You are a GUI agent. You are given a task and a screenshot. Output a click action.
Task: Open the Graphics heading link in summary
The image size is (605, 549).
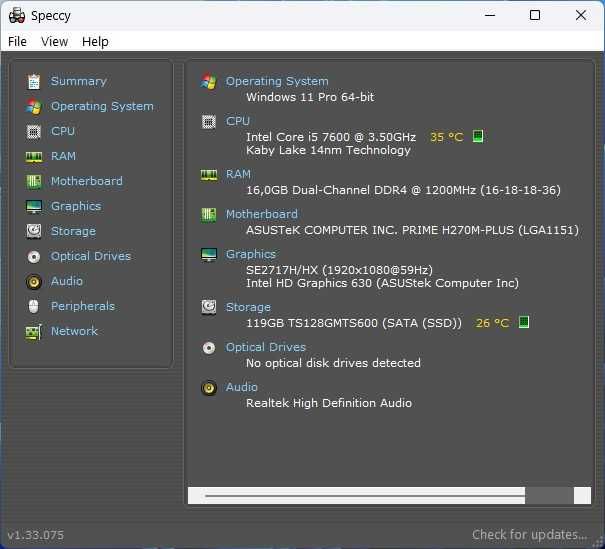(x=251, y=254)
